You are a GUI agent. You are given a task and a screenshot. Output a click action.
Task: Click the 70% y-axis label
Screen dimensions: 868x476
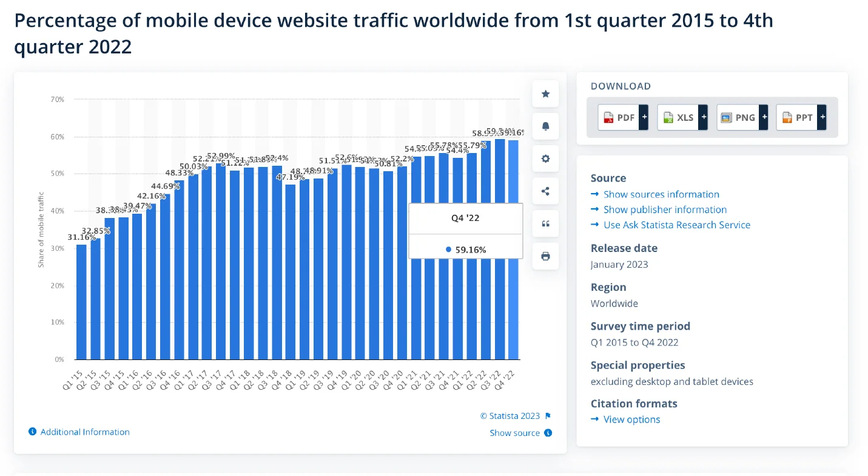pyautogui.click(x=56, y=99)
